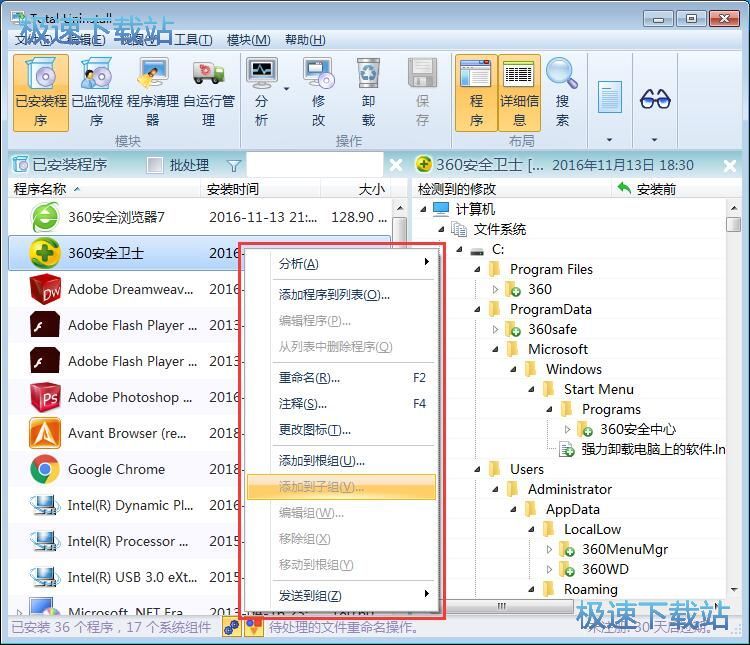The image size is (750, 645).
Task: Choose 添加到根组(U) in context menu
Action: click(341, 461)
